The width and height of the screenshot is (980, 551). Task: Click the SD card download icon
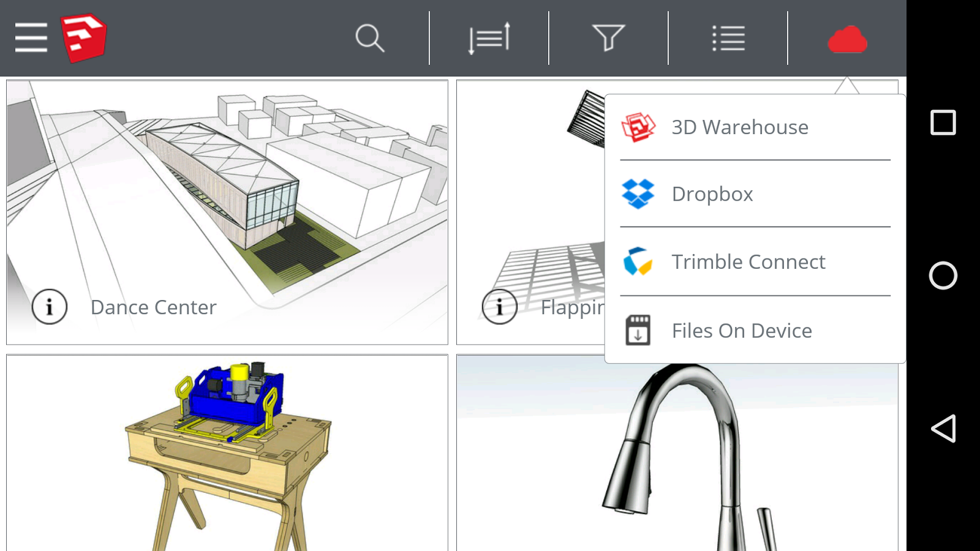[638, 331]
